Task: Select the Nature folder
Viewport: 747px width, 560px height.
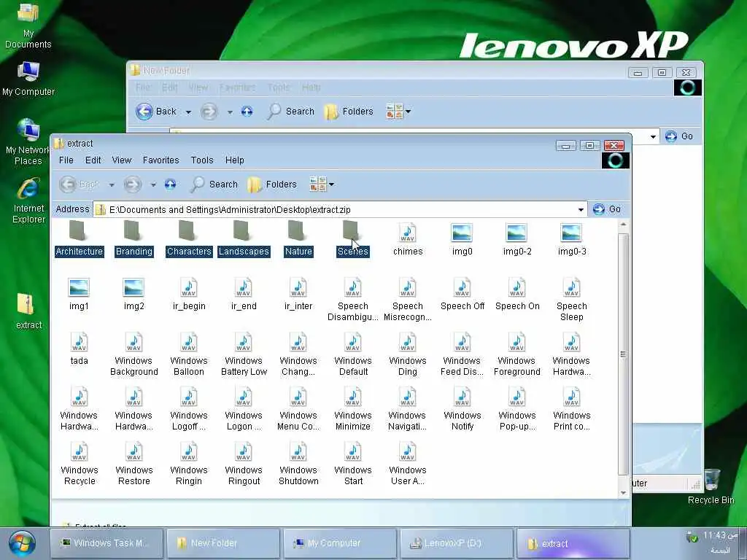Action: [298, 239]
